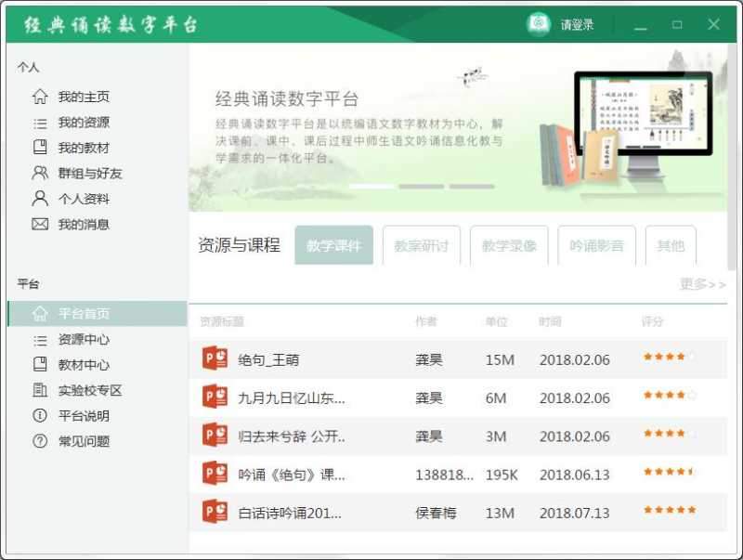Switch to the 教案研讨 tab
The image size is (743, 560).
[x=421, y=245]
